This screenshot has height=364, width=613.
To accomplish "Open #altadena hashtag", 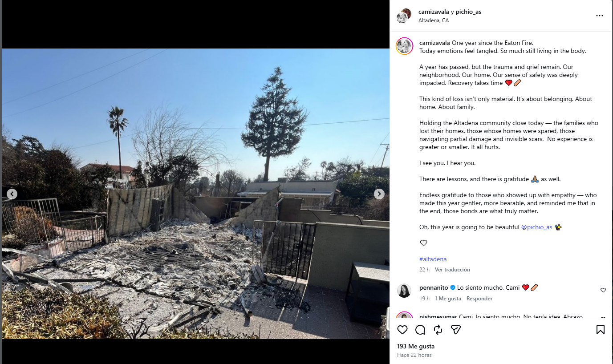I will click(x=433, y=259).
